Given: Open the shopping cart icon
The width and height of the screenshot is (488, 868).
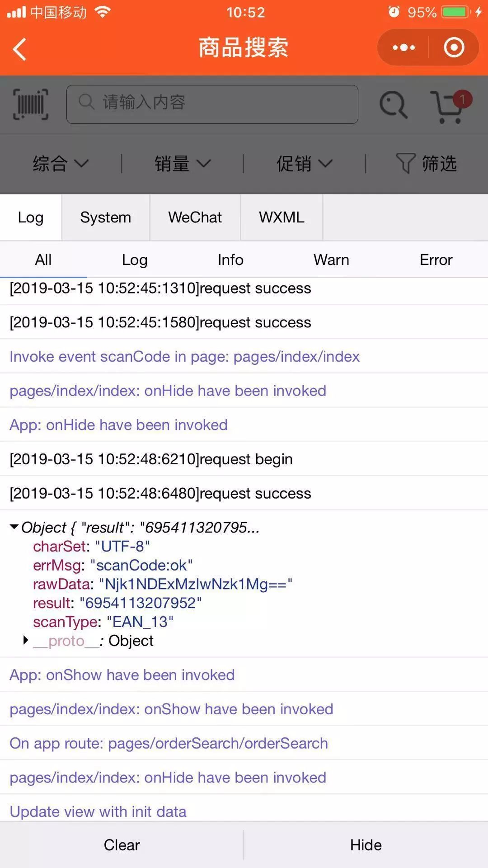Looking at the screenshot, I should pos(446,108).
